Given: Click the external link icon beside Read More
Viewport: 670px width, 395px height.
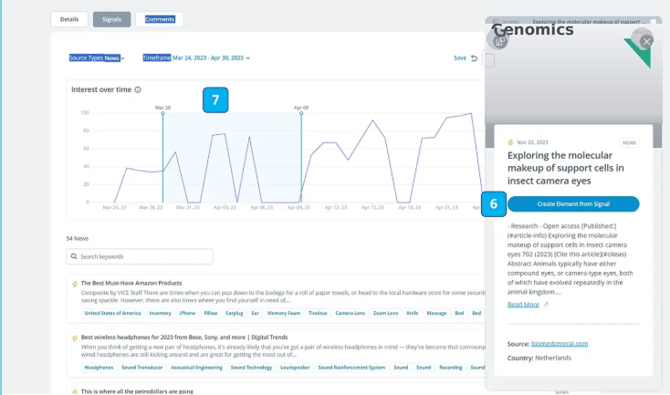Looking at the screenshot, I should tap(546, 304).
